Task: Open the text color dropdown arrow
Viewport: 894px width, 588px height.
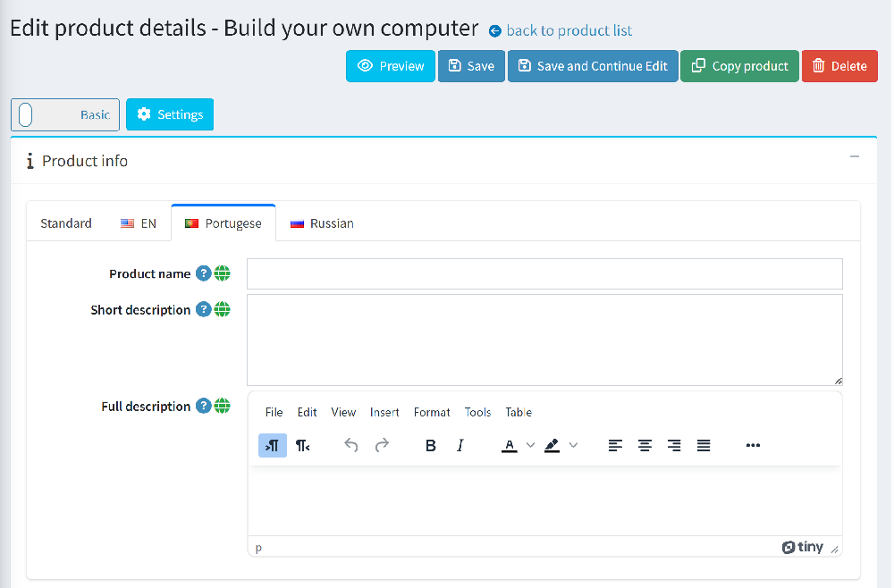Action: pyautogui.click(x=530, y=445)
